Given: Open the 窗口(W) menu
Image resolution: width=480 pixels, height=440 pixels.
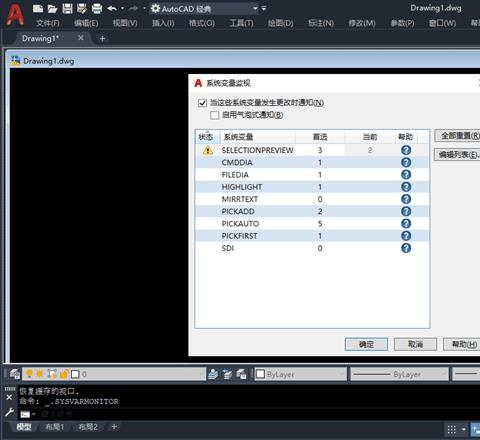Looking at the screenshot, I should [442, 23].
